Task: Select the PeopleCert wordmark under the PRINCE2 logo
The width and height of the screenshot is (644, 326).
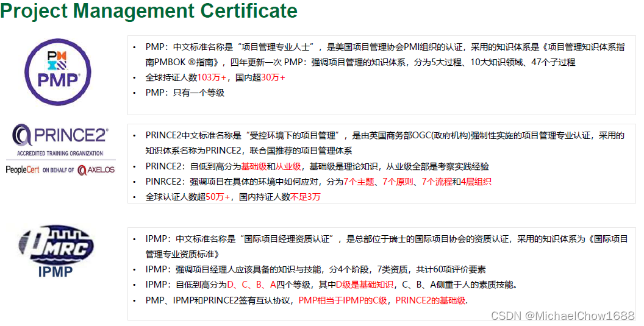Action: [23, 169]
